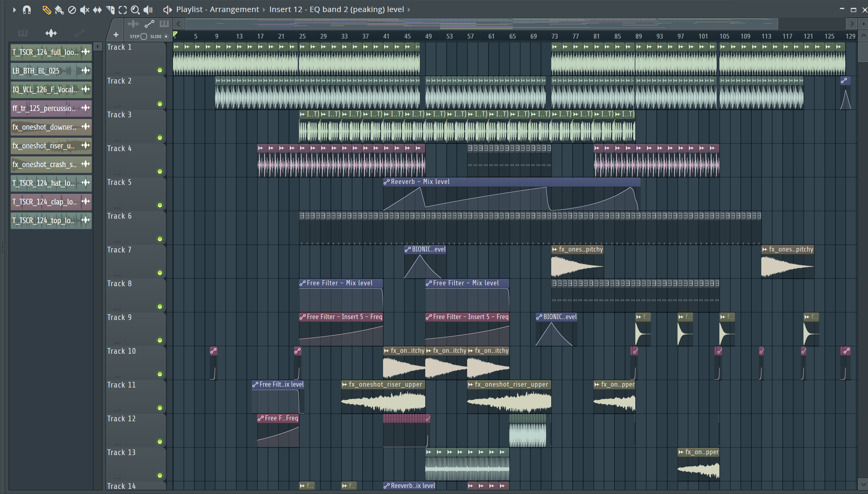Image resolution: width=868 pixels, height=494 pixels.
Task: Click the left timeline scroll arrow
Action: coord(178,24)
